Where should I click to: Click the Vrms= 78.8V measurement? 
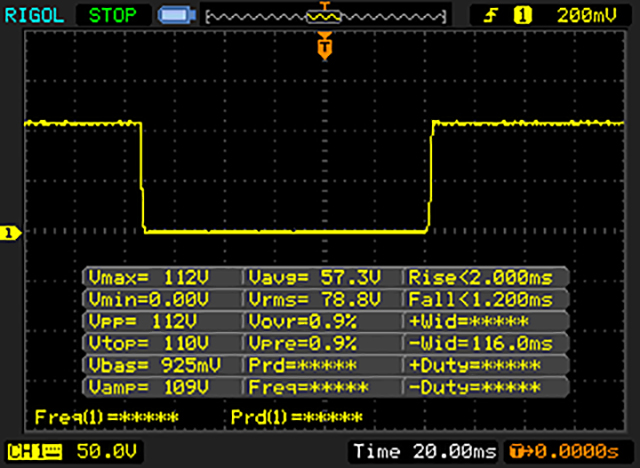(x=315, y=299)
